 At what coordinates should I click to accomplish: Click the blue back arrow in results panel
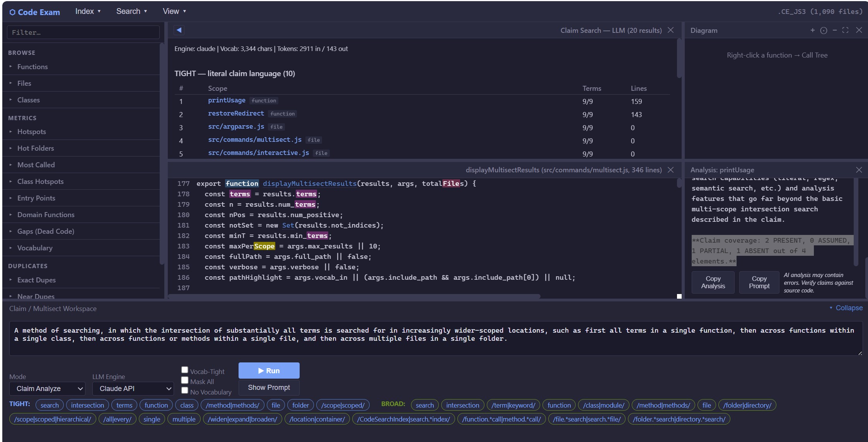[179, 30]
